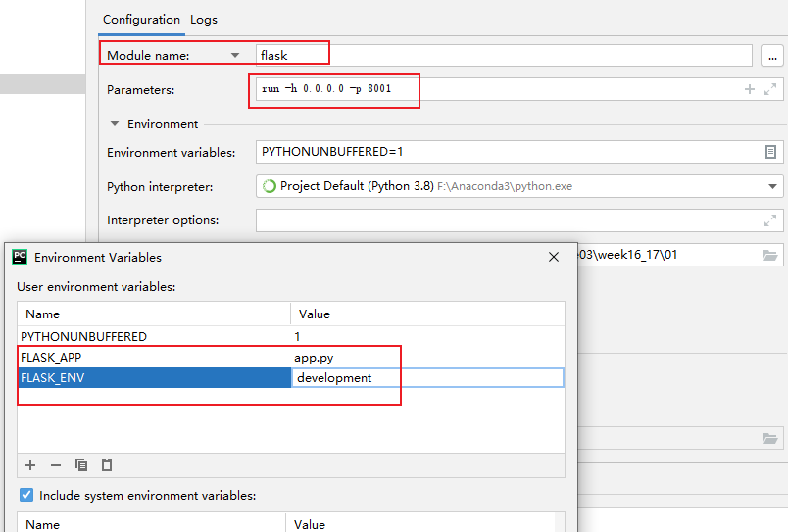Click the Parameters input field

tap(519, 89)
